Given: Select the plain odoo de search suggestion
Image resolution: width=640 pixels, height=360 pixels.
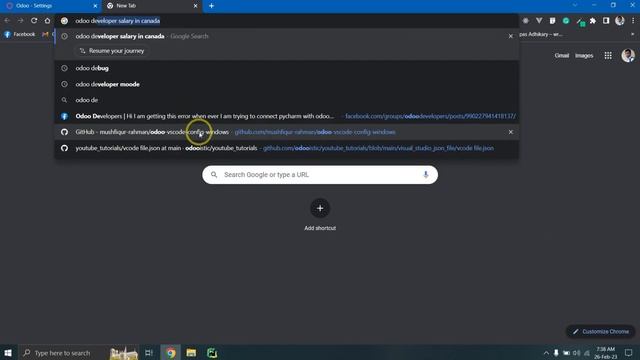Looking at the screenshot, I should pyautogui.click(x=286, y=100).
